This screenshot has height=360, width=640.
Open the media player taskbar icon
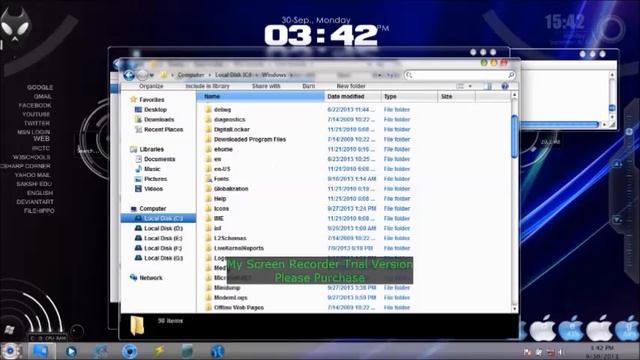tap(71, 351)
